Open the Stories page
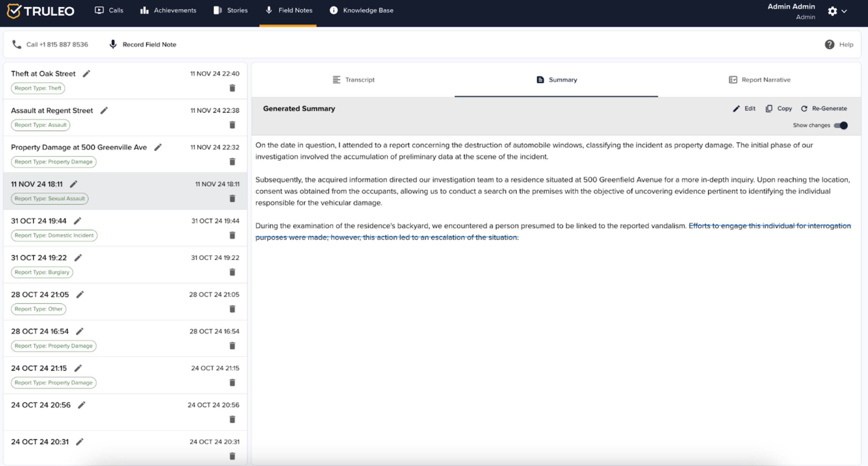 tap(231, 10)
